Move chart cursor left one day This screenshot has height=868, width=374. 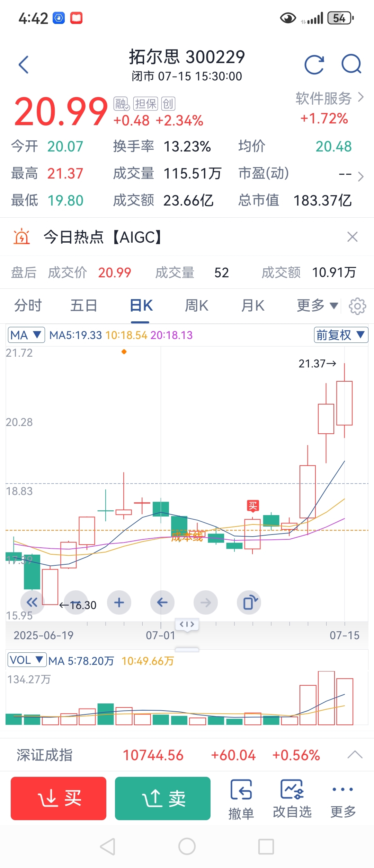point(162,602)
